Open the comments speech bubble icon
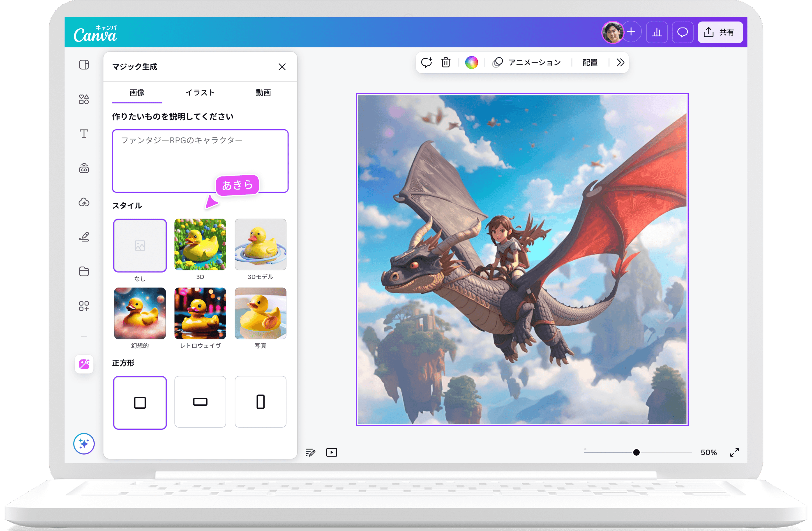Viewport: 812px width, 531px height. coord(682,32)
